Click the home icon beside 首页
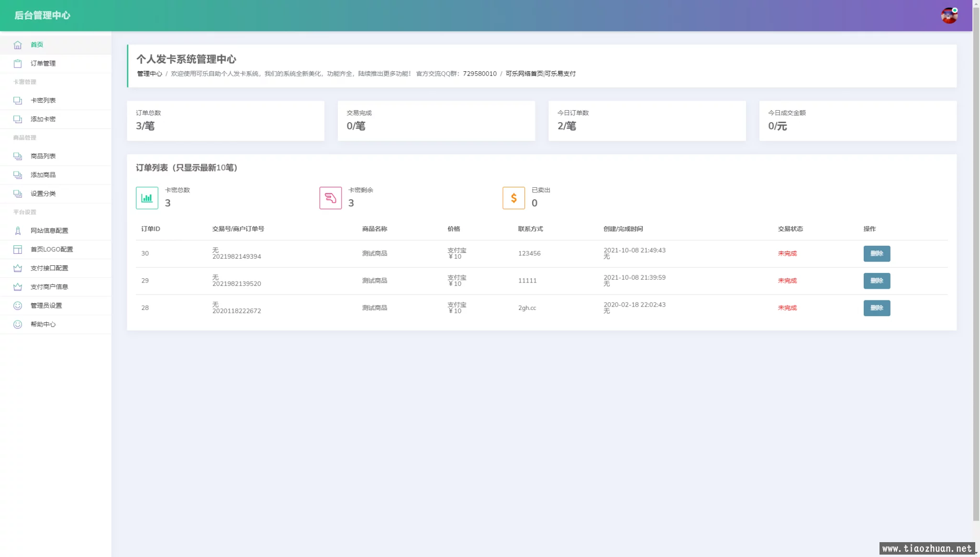 (18, 45)
